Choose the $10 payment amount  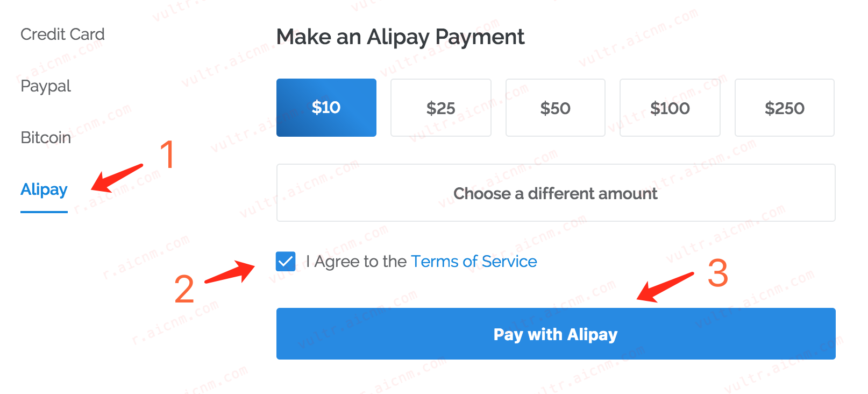(x=326, y=108)
